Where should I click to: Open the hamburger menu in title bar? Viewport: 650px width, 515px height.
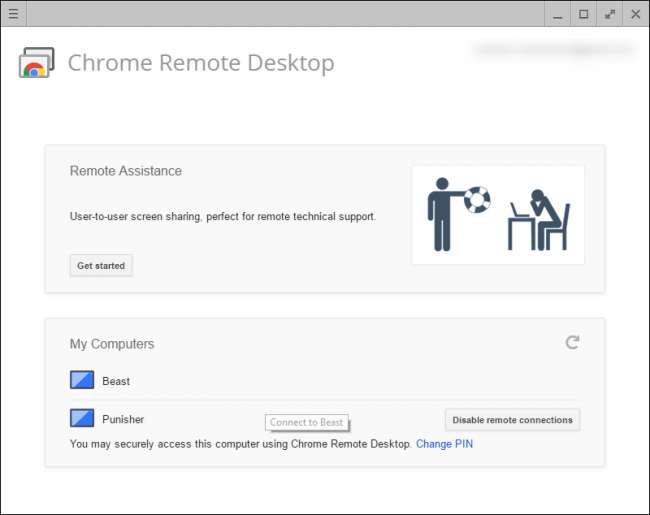(13, 14)
